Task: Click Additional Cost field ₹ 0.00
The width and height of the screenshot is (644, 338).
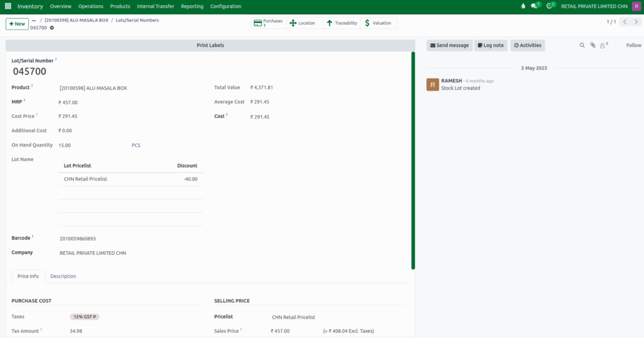Action: 65,131
